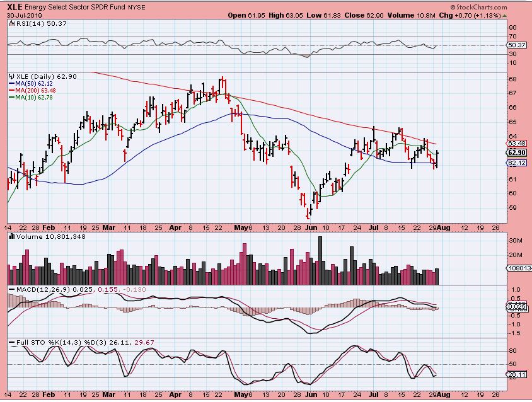Click the High 63.05 value

click(286, 15)
